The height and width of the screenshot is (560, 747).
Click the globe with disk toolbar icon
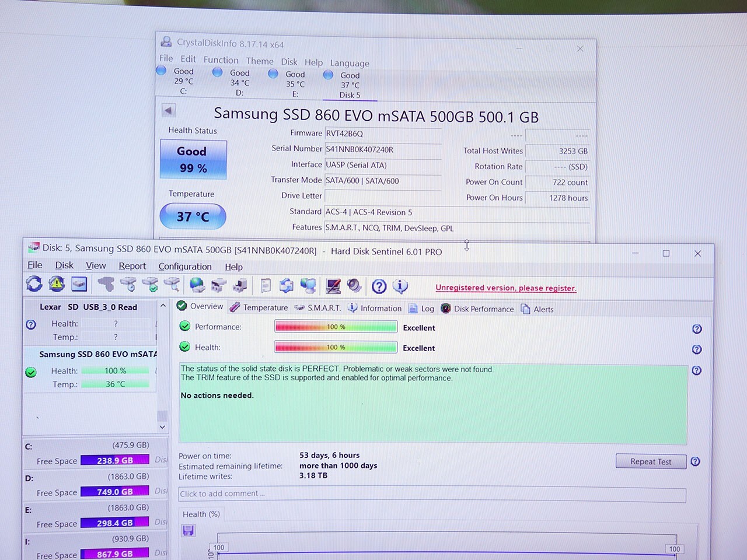pos(197,285)
